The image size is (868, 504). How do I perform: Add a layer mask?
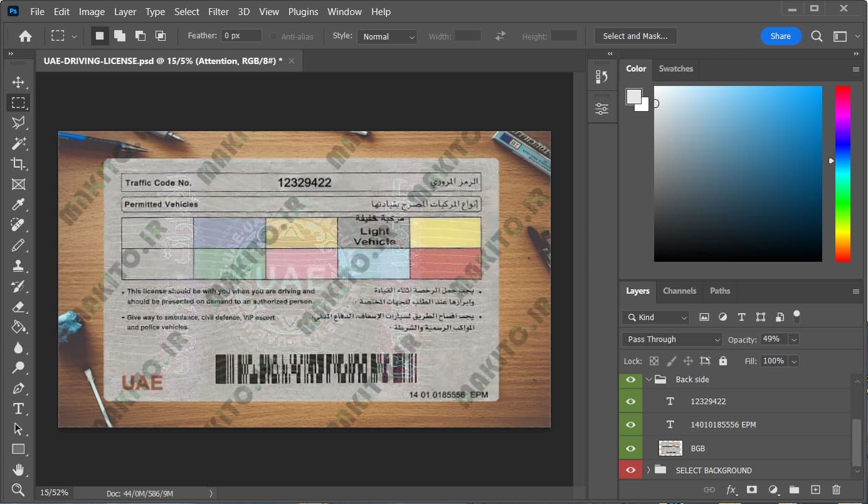(751, 490)
